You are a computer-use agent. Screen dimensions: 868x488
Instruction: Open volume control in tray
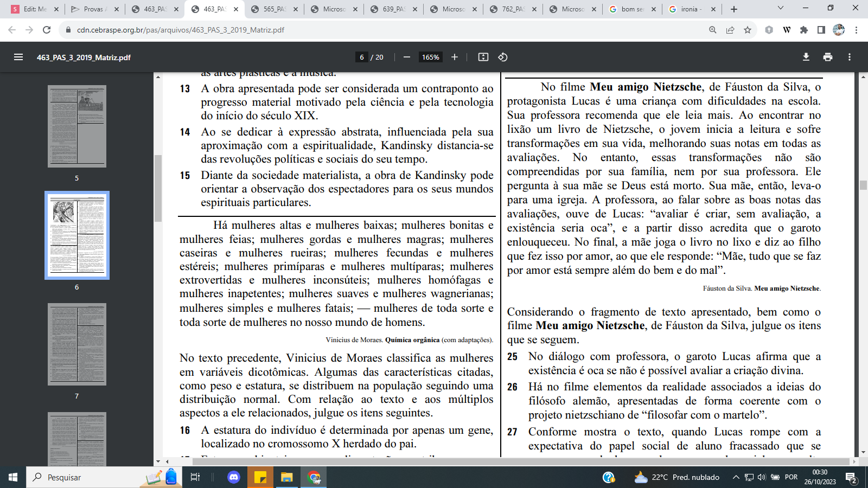pos(762,477)
